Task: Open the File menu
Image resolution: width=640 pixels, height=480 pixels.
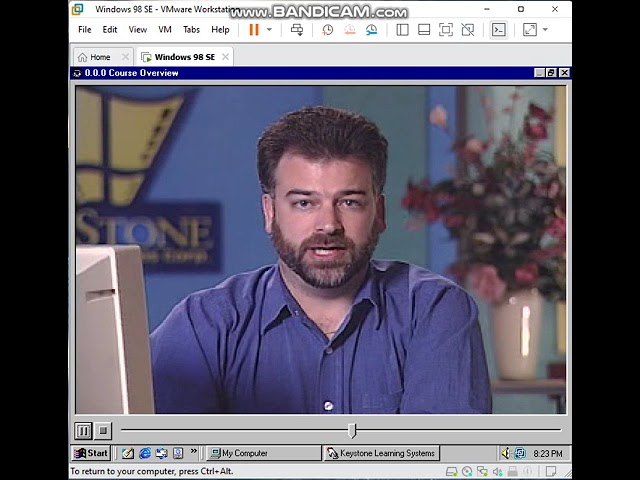Action: 84,30
